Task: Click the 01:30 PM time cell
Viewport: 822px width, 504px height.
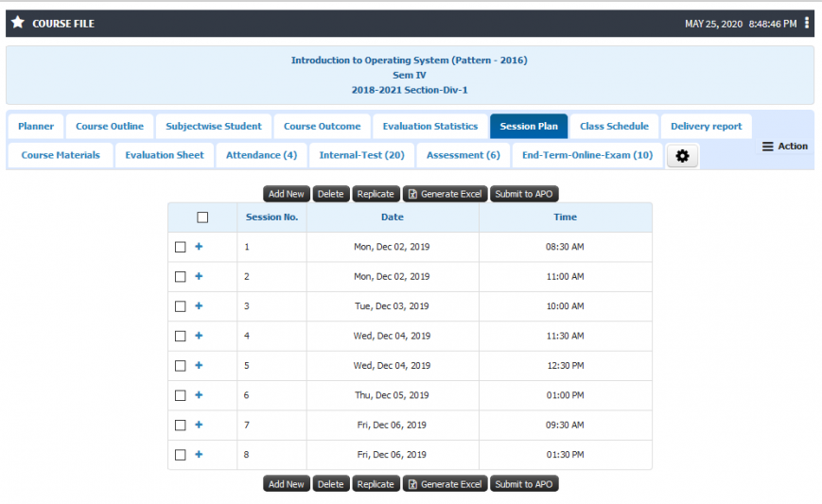Action: (x=565, y=455)
